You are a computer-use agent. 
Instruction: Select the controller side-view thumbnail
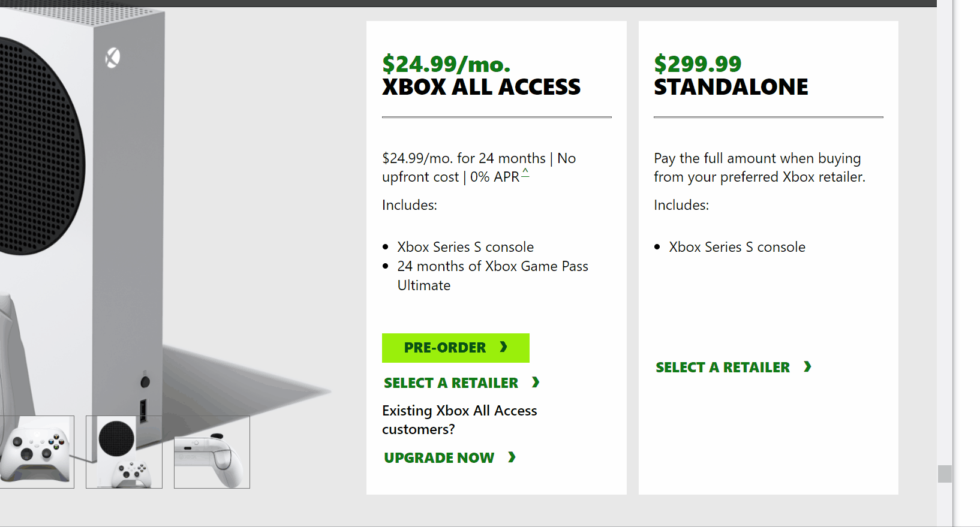tap(212, 452)
